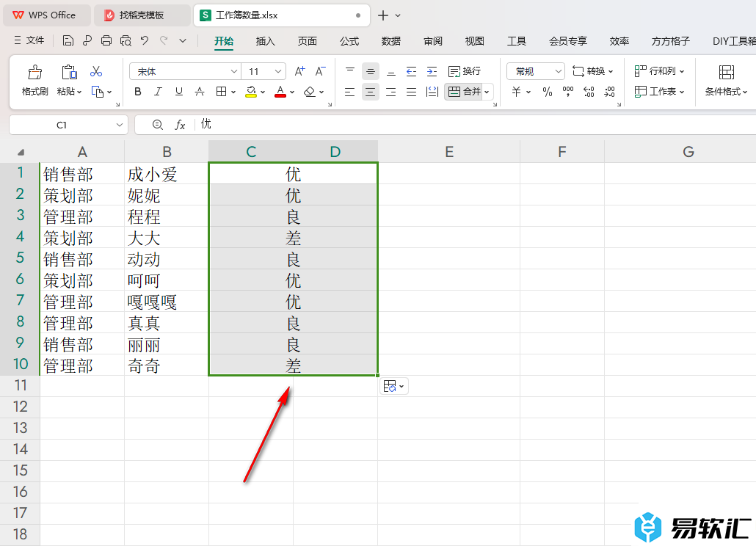756x546 pixels.
Task: Click the justify alignment icon
Action: (411, 92)
